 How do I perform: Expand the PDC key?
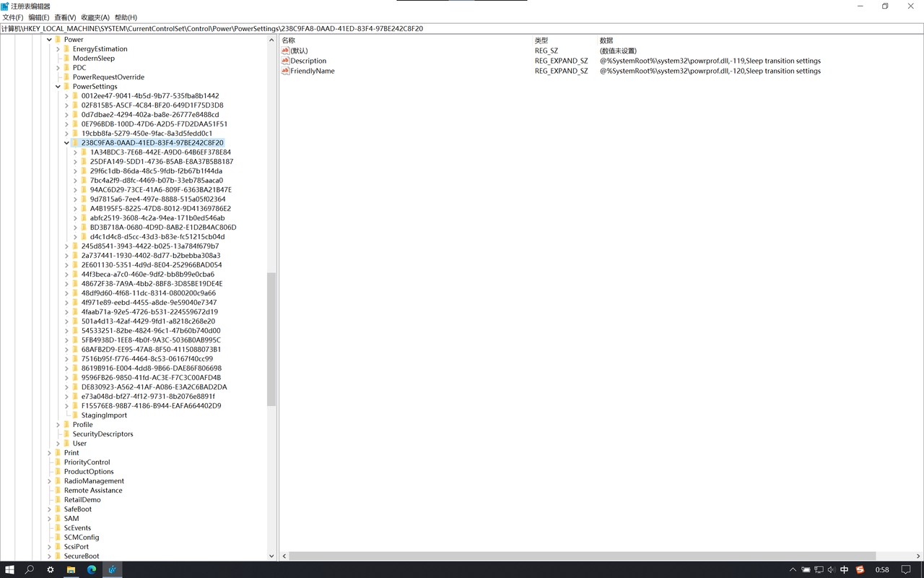tap(58, 68)
